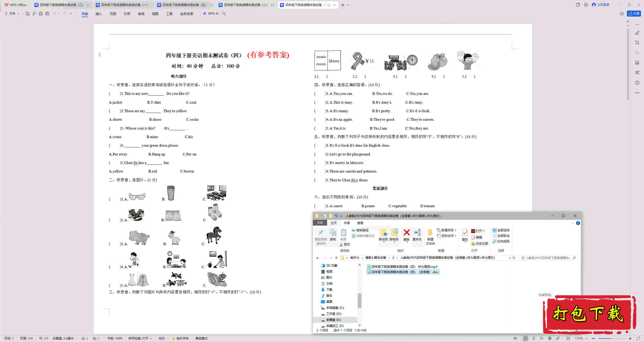
Task: Click the cloud sync icon near Share
Action: coord(622,14)
